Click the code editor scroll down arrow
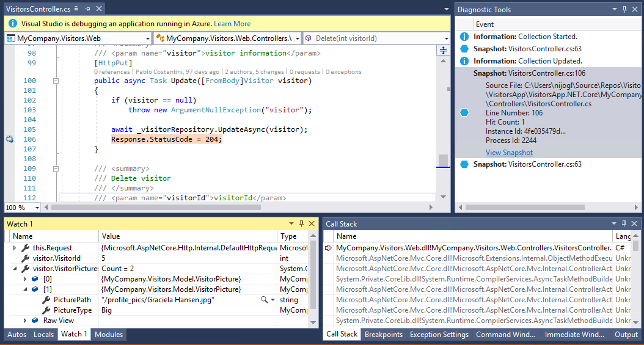 pos(443,197)
